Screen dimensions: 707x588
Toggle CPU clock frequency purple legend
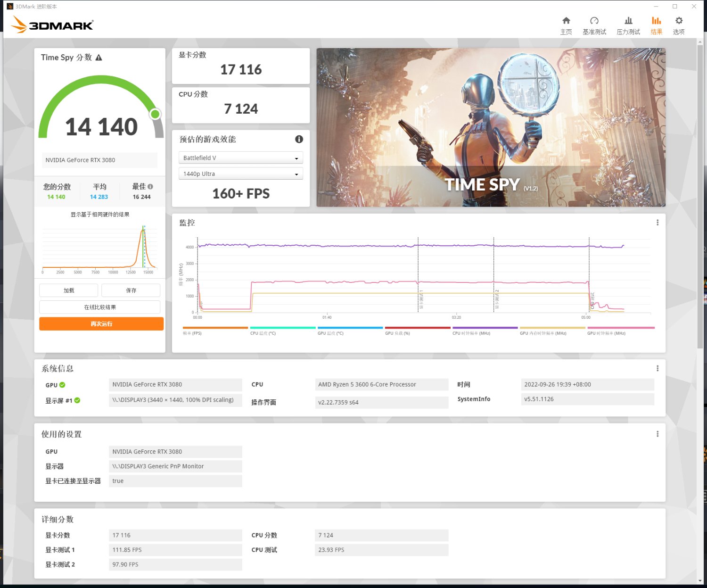click(485, 328)
